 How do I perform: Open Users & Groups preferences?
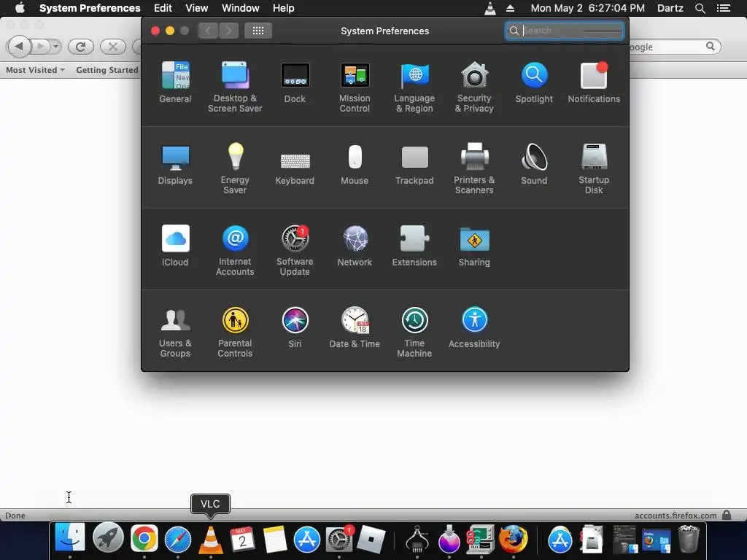pos(175,332)
